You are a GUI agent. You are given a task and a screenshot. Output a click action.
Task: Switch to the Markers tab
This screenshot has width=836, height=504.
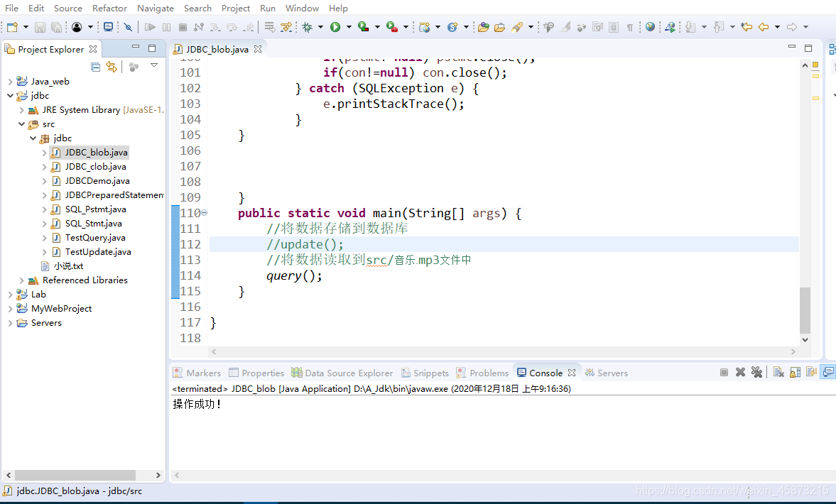coord(197,373)
